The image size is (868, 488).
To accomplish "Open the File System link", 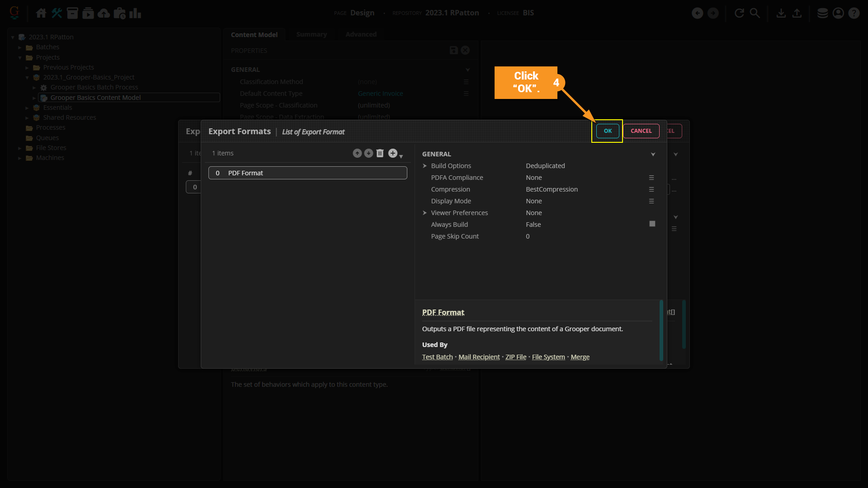I will (x=548, y=357).
